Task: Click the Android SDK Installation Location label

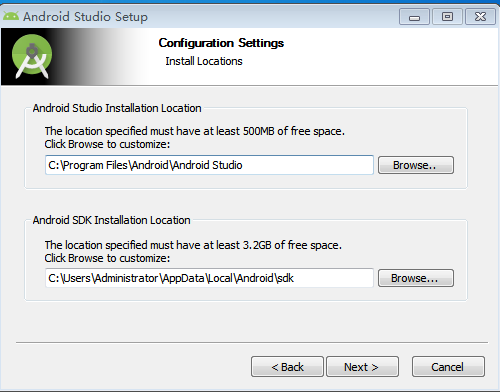Action: click(112, 220)
